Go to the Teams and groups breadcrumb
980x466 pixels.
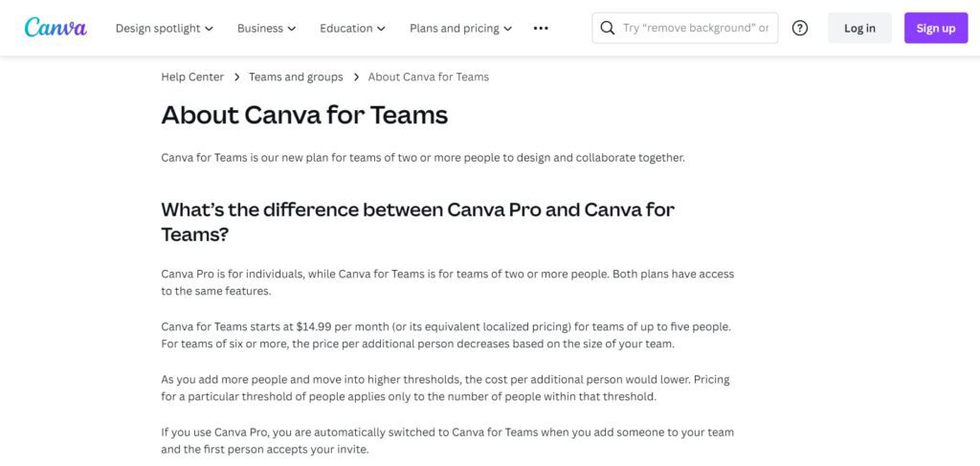296,77
